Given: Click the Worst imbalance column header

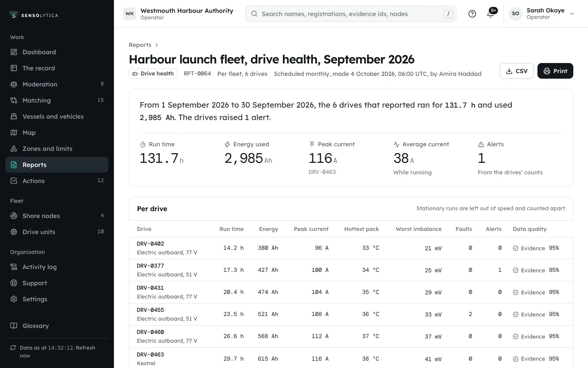Looking at the screenshot, I should pos(418,229).
